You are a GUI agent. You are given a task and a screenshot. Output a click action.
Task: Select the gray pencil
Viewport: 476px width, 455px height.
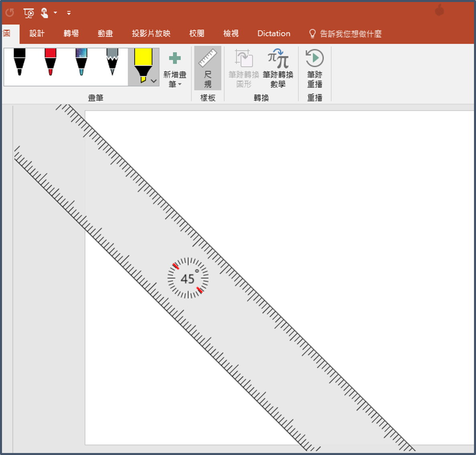112,62
